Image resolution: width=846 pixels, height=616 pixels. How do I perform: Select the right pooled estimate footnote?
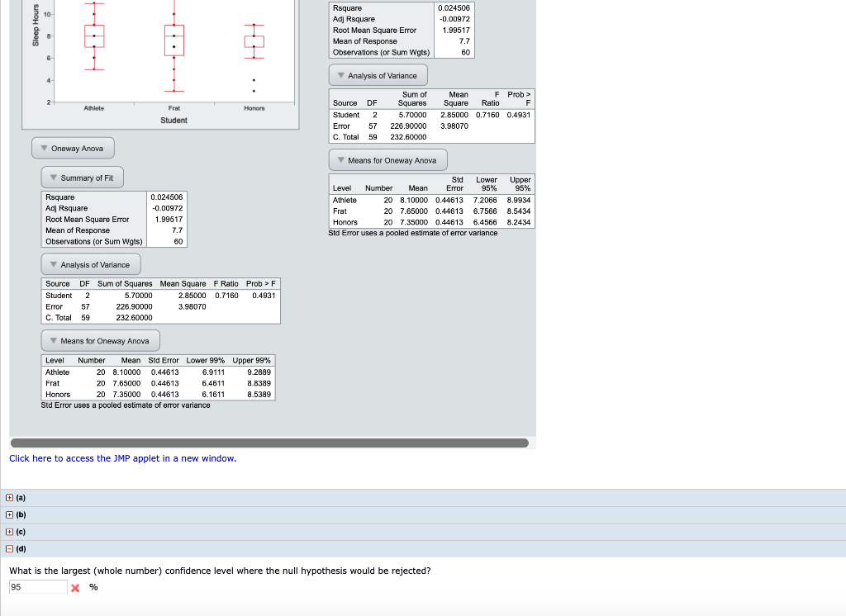point(413,233)
